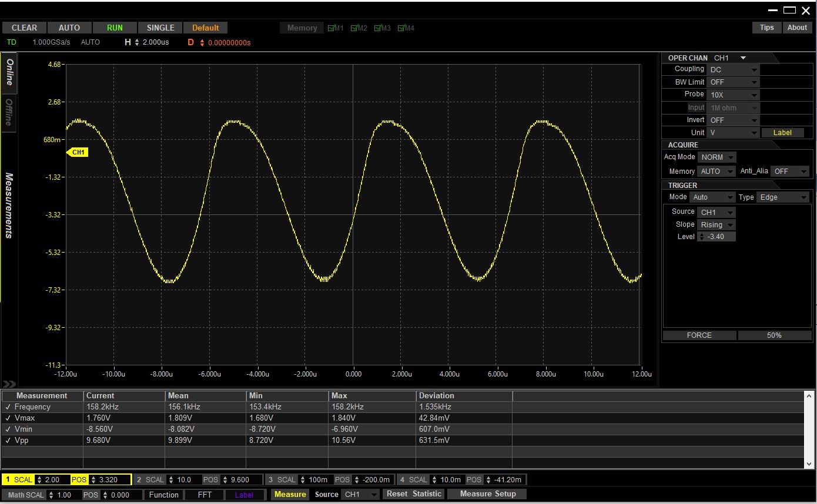Toggle the Vmax measurement check
The image size is (817, 504).
[8, 418]
